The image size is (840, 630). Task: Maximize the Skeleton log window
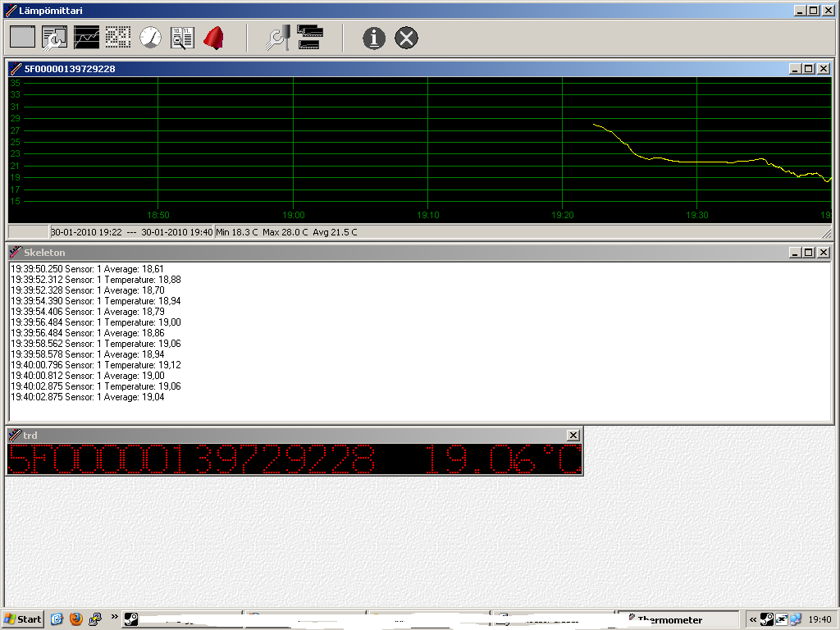click(809, 253)
